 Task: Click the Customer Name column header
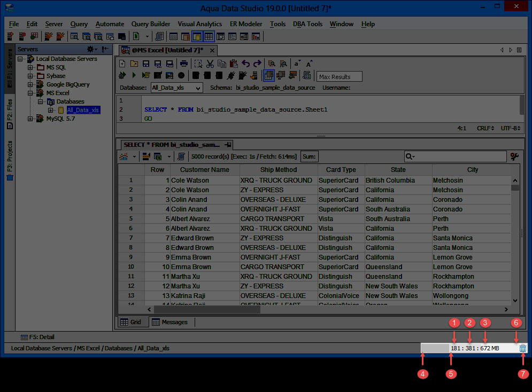(204, 170)
